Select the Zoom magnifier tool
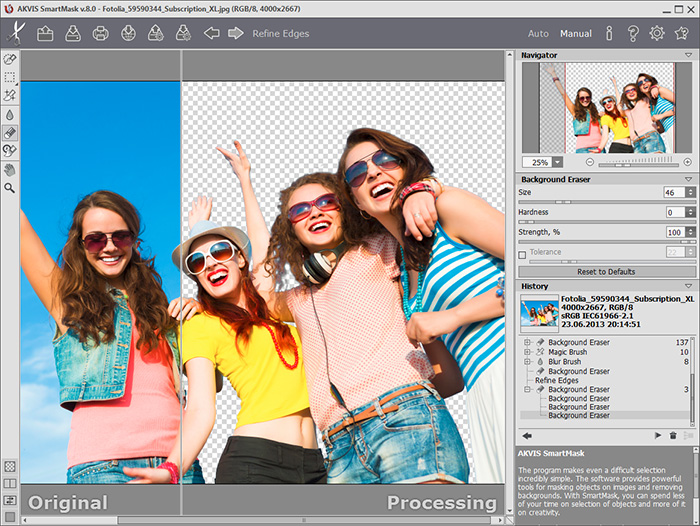Viewport: 700px width, 526px height. click(10, 187)
